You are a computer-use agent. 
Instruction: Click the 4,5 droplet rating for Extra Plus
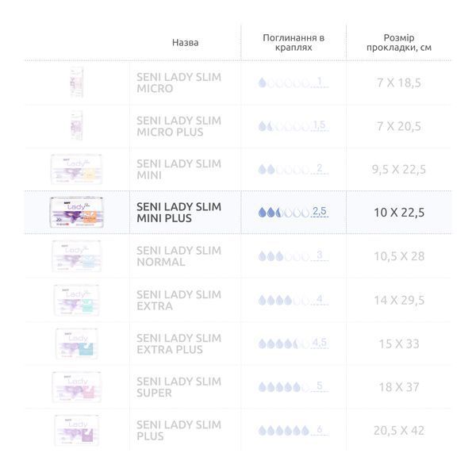pos(294,344)
